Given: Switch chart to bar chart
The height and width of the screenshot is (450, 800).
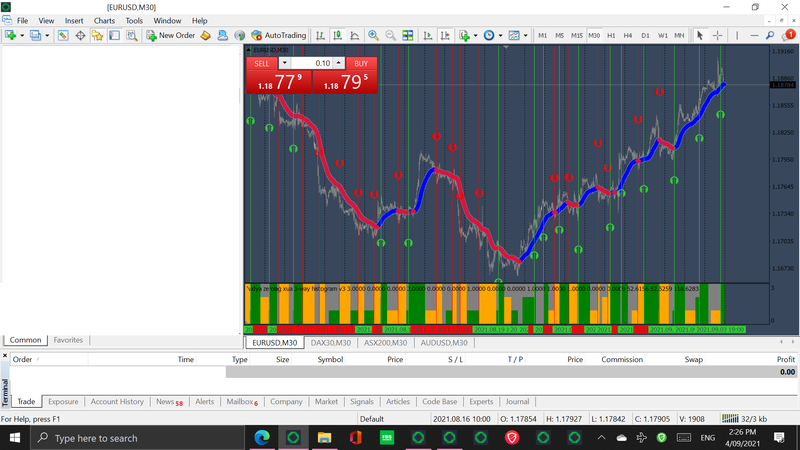Looking at the screenshot, I should [x=320, y=35].
